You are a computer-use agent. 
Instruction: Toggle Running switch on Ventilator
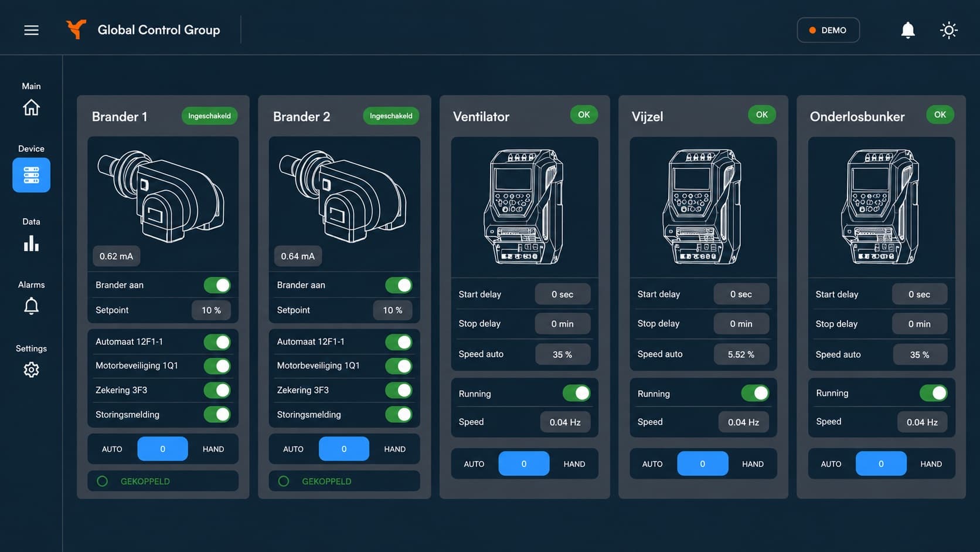point(576,393)
